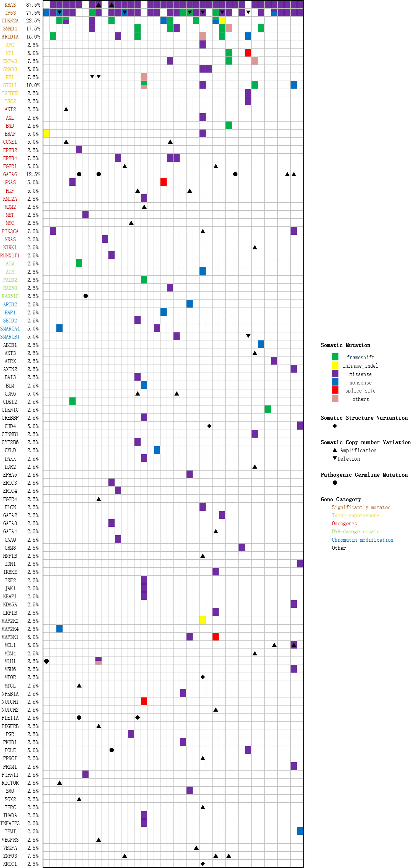Click the NOTCH1 row red splice site cell
Screen dimensions: 411x868
click(144, 701)
